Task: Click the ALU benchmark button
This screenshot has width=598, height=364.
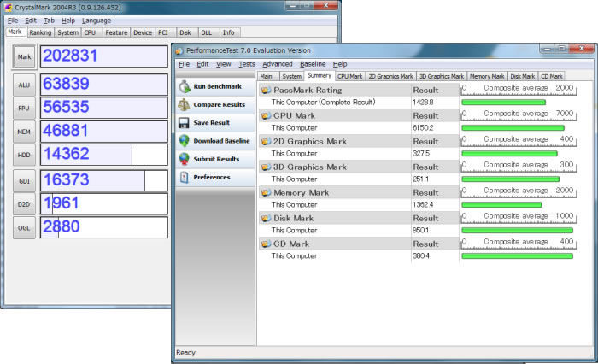Action: click(x=24, y=85)
